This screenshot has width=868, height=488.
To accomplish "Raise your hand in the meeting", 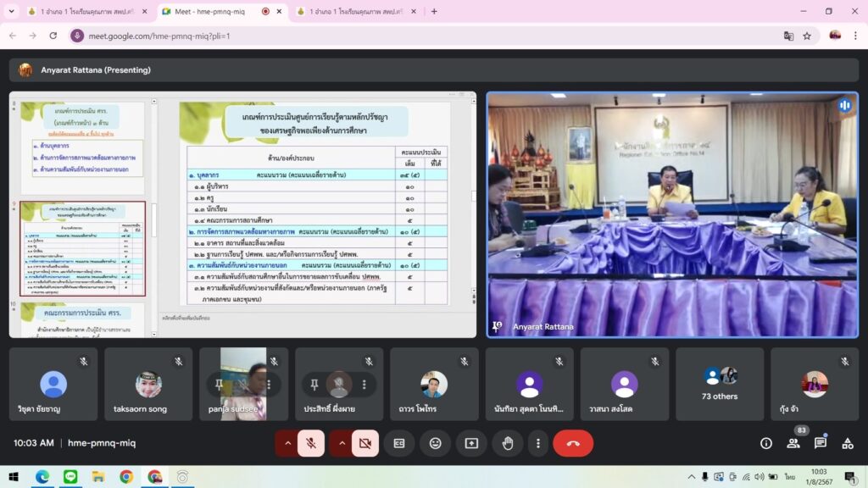I will (x=508, y=443).
